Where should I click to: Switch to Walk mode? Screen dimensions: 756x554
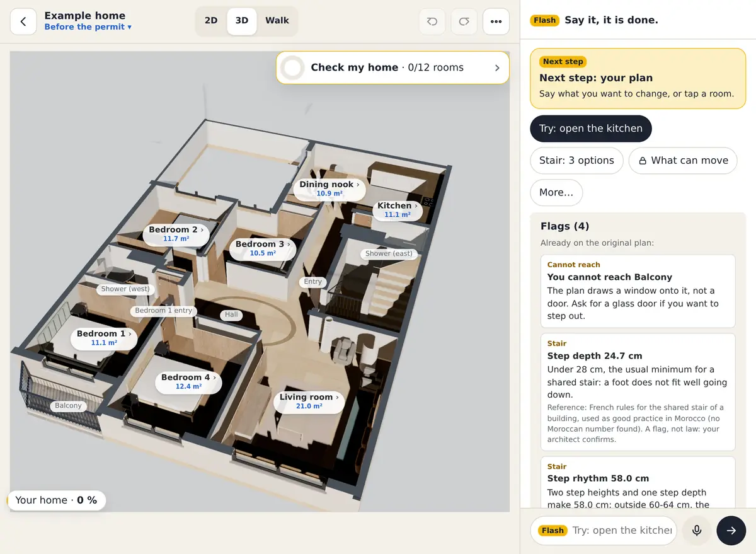[277, 21]
